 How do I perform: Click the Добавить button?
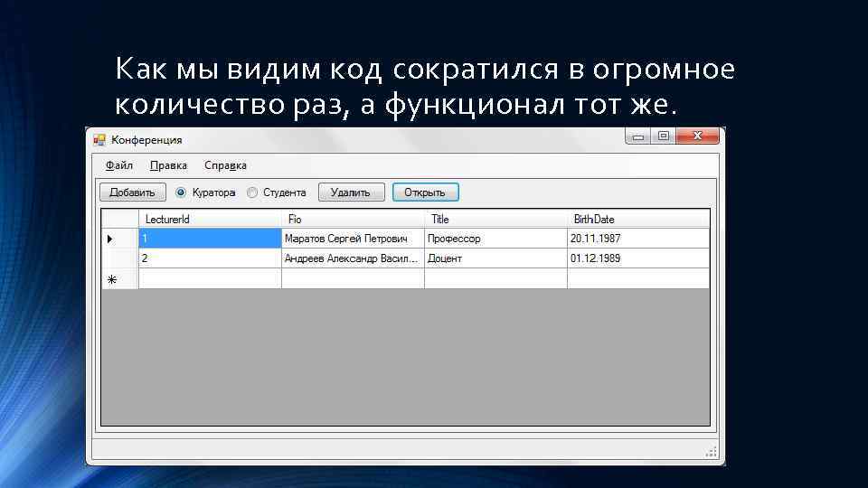pos(132,192)
